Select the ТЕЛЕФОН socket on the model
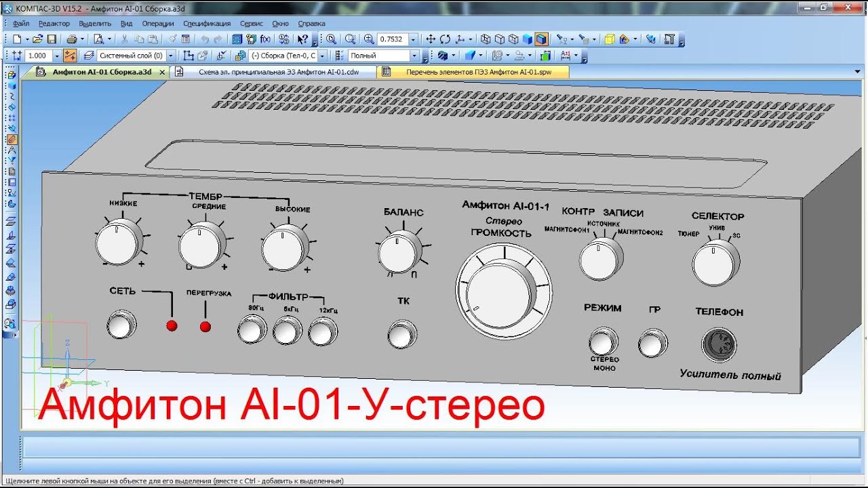Viewport: 868px width, 488px height. pyautogui.click(x=719, y=344)
